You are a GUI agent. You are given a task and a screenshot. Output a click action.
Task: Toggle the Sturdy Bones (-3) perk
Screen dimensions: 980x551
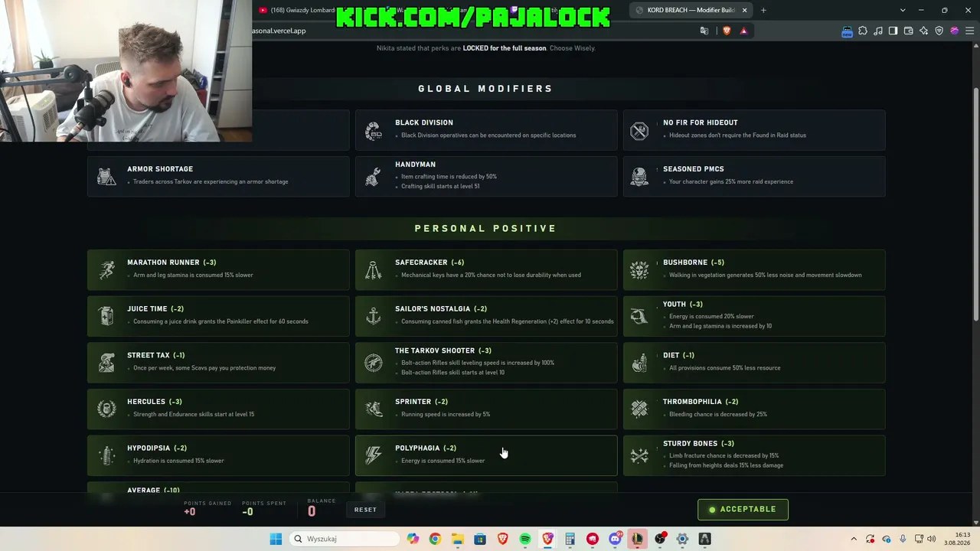754,455
